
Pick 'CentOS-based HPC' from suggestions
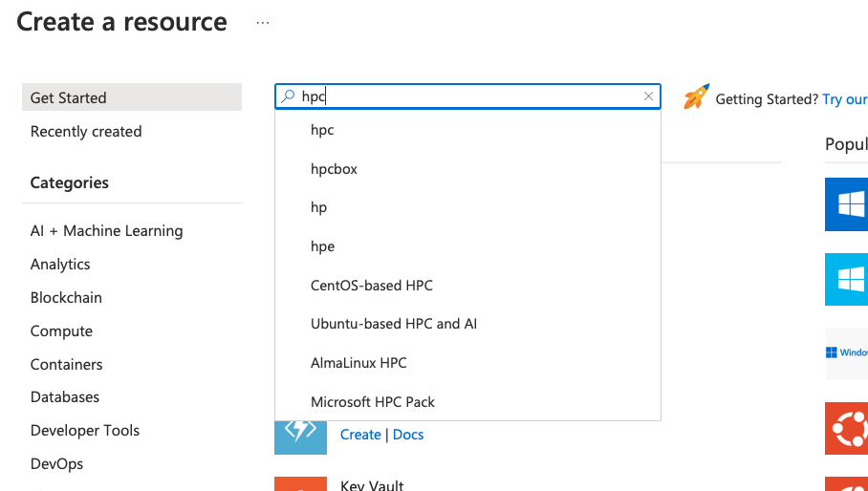[372, 286]
